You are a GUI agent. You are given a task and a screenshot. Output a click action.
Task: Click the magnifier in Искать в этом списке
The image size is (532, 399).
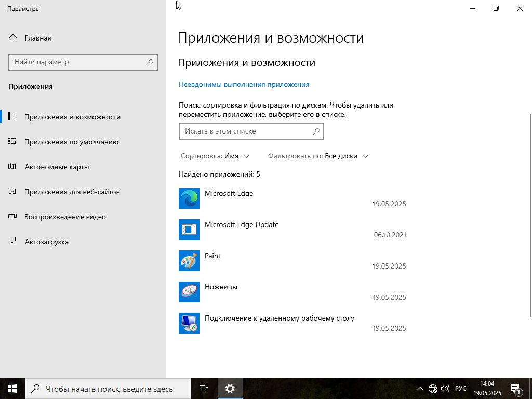(x=316, y=131)
